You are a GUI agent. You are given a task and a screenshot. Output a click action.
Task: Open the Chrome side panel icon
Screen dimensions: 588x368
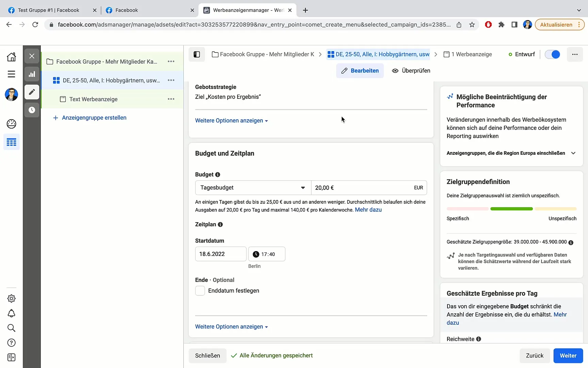(514, 25)
